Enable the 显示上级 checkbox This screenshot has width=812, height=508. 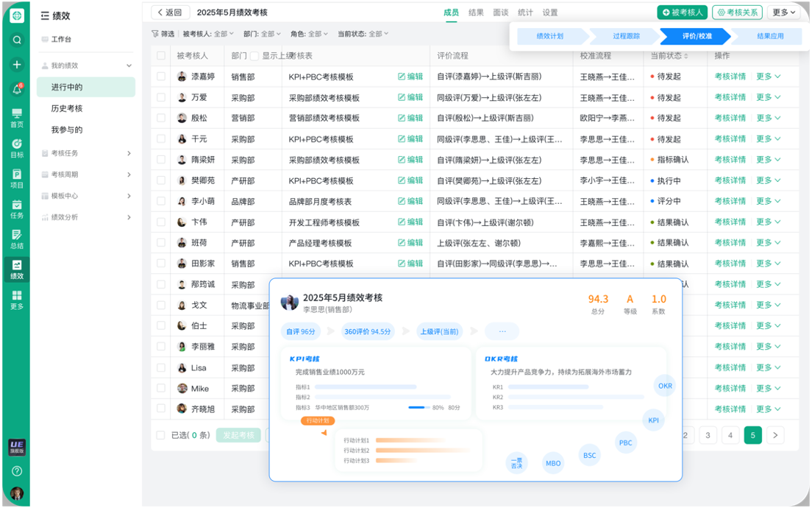(x=254, y=56)
